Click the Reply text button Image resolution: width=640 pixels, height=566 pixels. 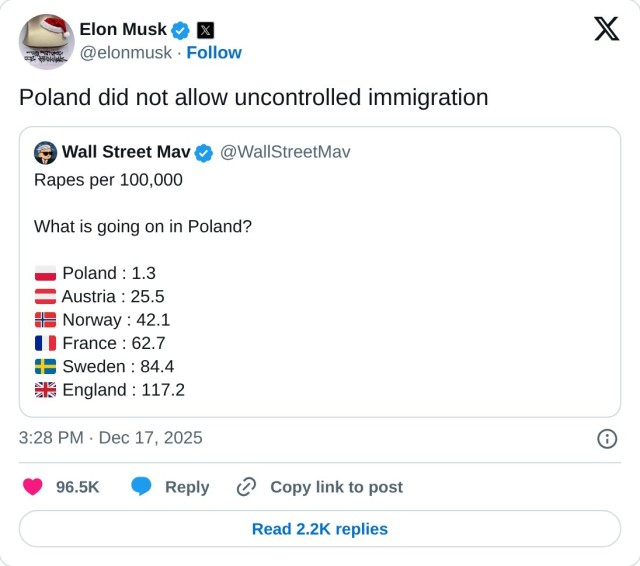pos(187,487)
